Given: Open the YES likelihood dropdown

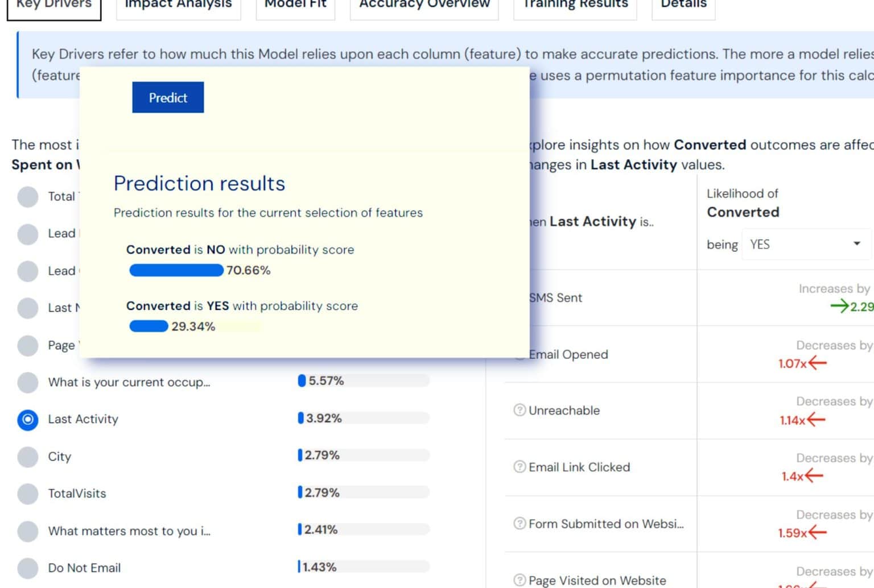Looking at the screenshot, I should tap(806, 244).
